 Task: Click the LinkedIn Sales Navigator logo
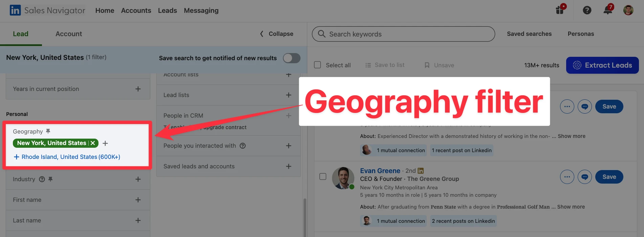point(47,10)
